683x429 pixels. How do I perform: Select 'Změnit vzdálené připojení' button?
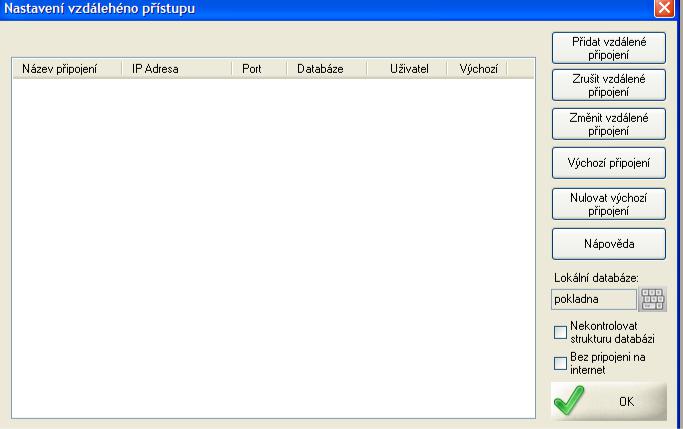coord(608,124)
